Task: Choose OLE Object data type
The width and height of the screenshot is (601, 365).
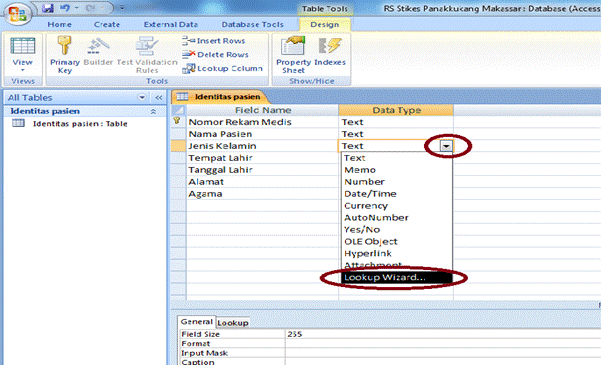Action: pos(397,241)
